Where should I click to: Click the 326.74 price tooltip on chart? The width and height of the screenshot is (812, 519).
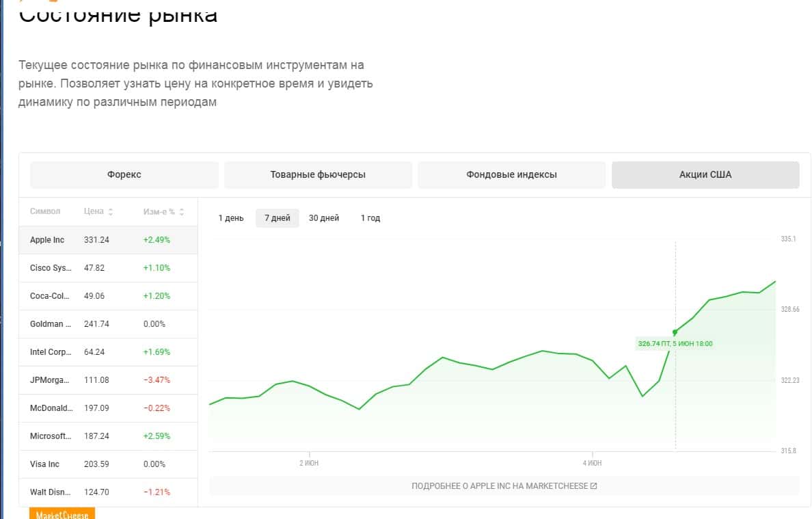[x=675, y=344]
